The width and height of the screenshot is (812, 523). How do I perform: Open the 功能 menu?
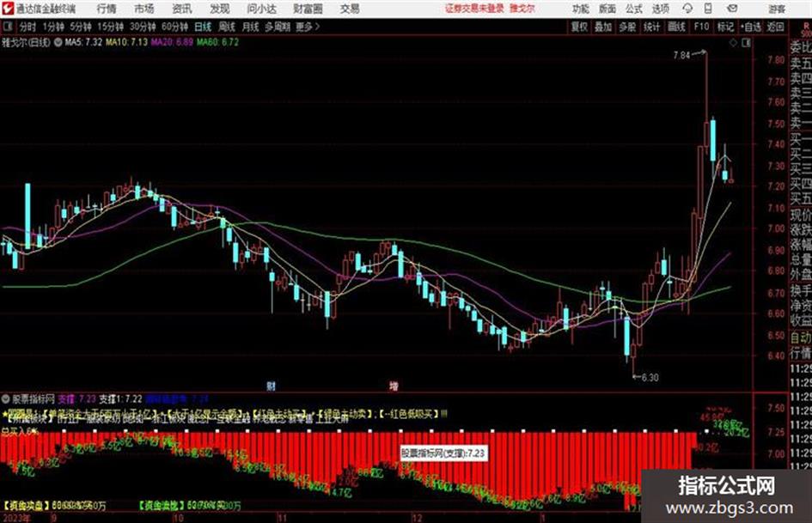tap(581, 9)
